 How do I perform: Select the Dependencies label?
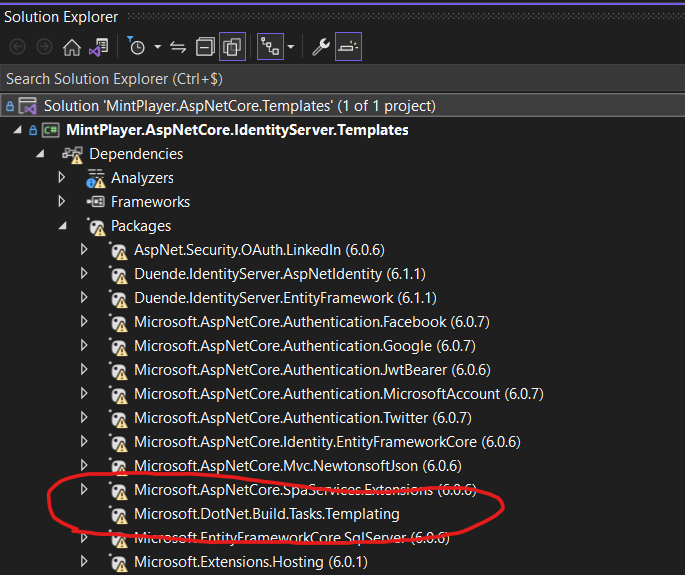[x=136, y=154]
